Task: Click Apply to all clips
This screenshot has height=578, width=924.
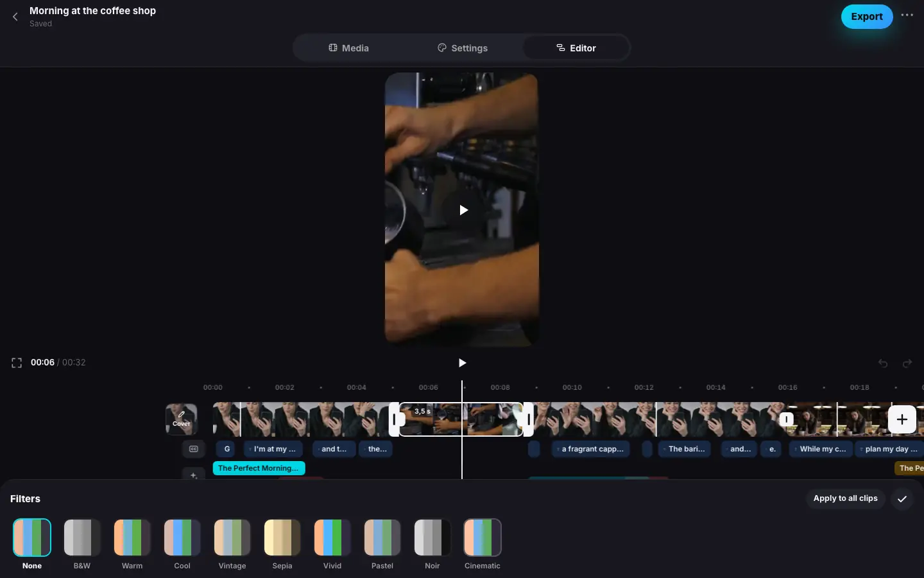Action: click(x=845, y=498)
